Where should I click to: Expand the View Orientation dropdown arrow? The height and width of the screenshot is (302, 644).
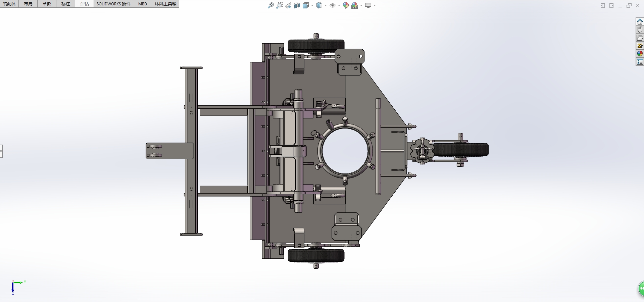coord(312,5)
